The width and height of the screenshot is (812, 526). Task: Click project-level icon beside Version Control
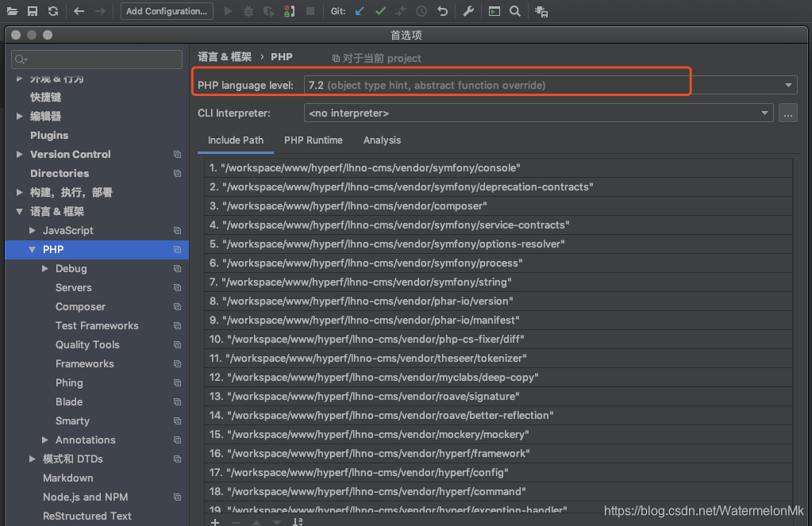[x=177, y=154]
